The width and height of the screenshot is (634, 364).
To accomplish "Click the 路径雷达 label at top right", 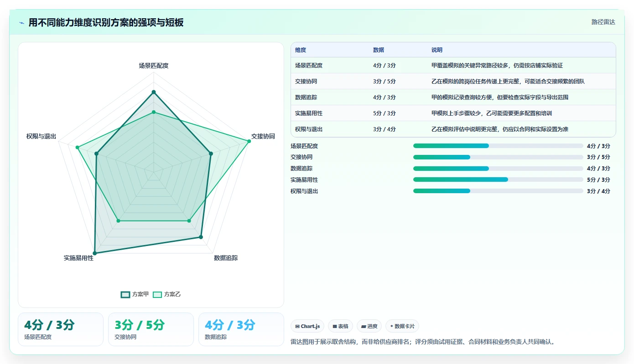I will [x=603, y=22].
